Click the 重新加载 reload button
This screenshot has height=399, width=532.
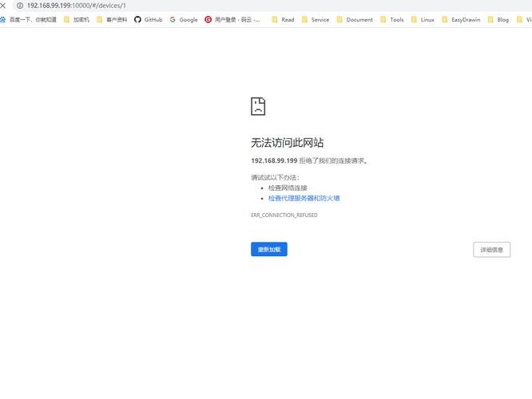[x=269, y=249]
